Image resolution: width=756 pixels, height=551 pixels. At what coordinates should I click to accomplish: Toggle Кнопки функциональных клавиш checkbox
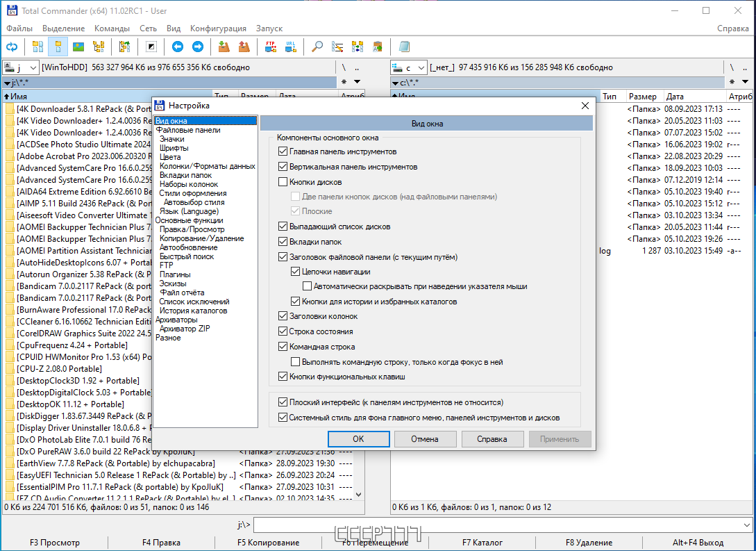coord(283,377)
